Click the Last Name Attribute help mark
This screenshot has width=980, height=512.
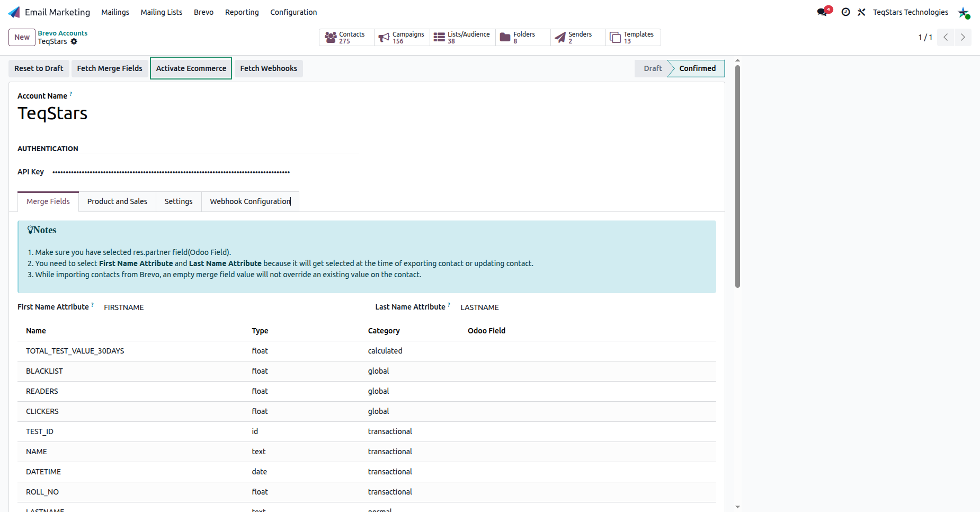tap(449, 305)
